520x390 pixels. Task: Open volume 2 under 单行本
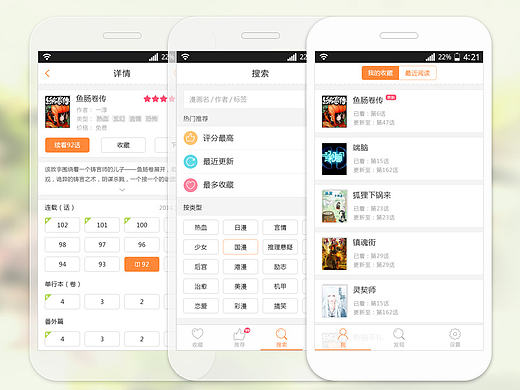pyautogui.click(x=142, y=302)
